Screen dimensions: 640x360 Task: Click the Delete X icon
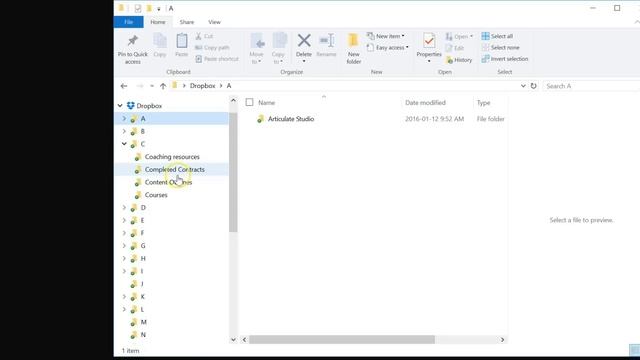pyautogui.click(x=304, y=40)
